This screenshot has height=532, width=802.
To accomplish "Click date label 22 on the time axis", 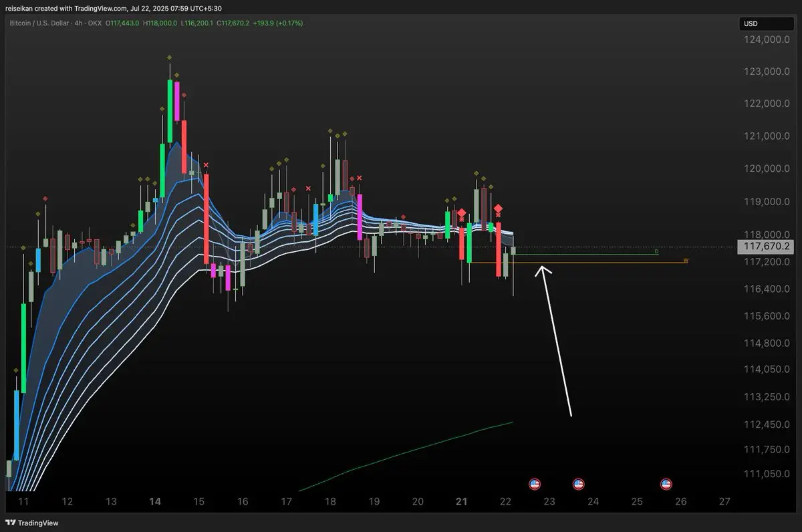I will (x=505, y=501).
